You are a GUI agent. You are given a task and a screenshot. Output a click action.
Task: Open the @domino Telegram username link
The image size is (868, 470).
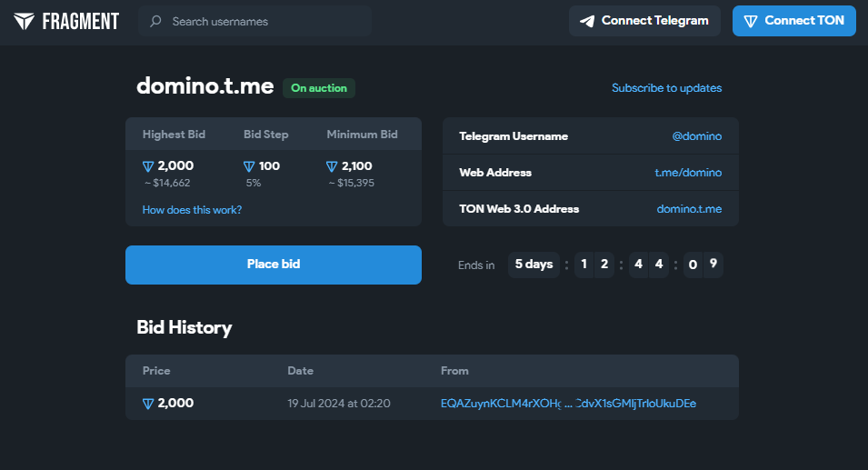click(696, 136)
